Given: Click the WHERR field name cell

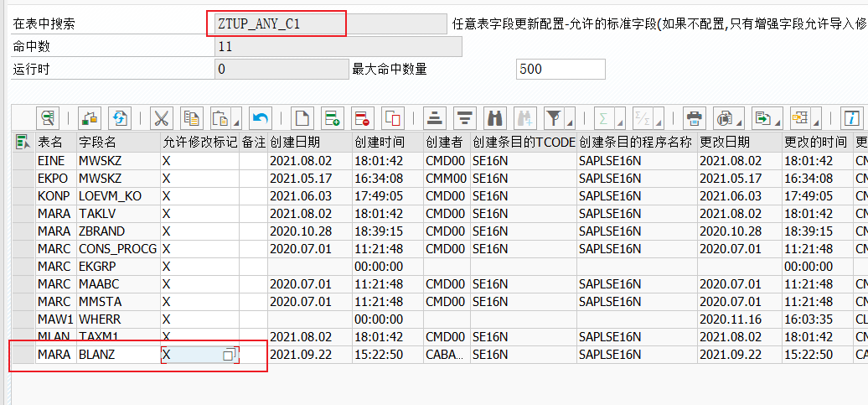Looking at the screenshot, I should (x=118, y=319).
